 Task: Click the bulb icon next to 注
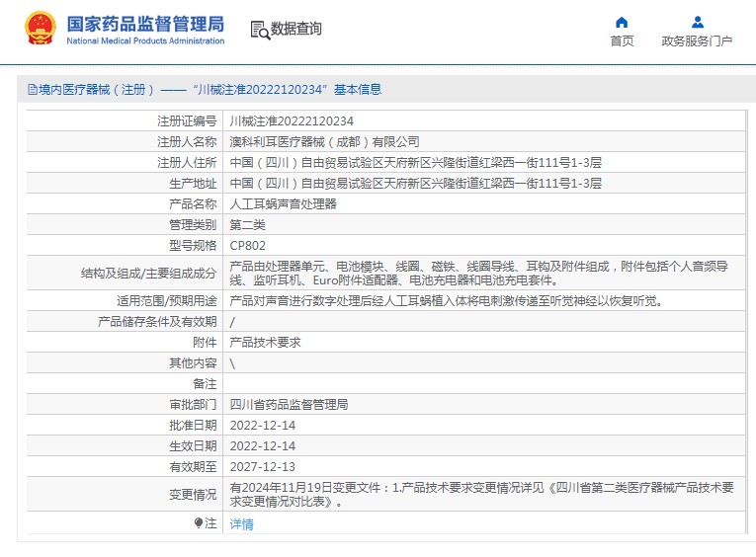pos(199,522)
